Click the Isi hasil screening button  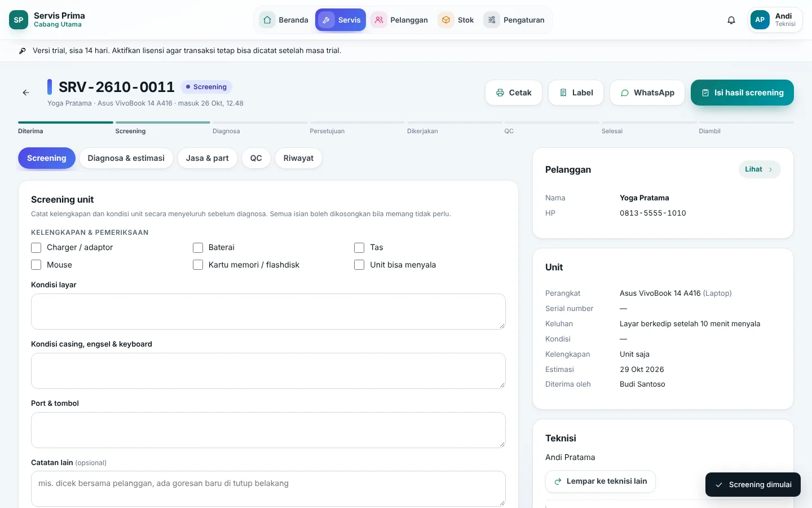pyautogui.click(x=742, y=93)
